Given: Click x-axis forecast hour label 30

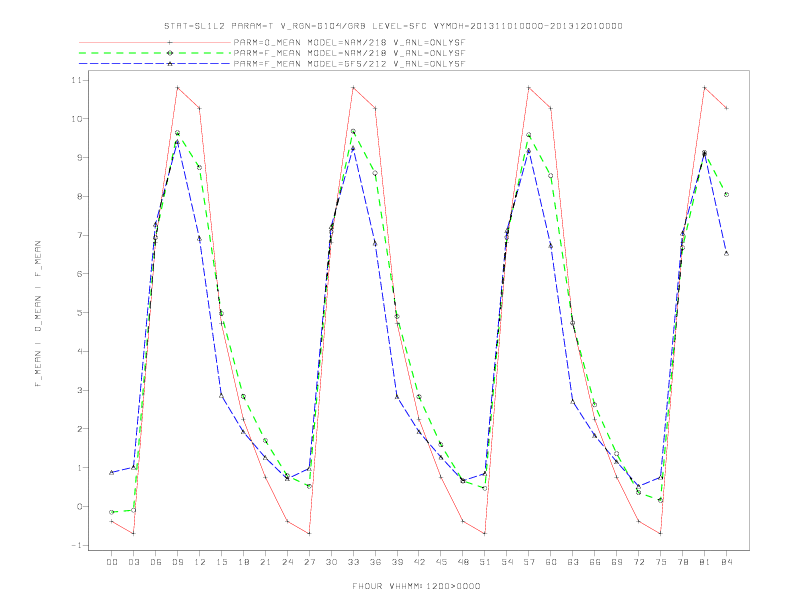Looking at the screenshot, I should point(331,562).
